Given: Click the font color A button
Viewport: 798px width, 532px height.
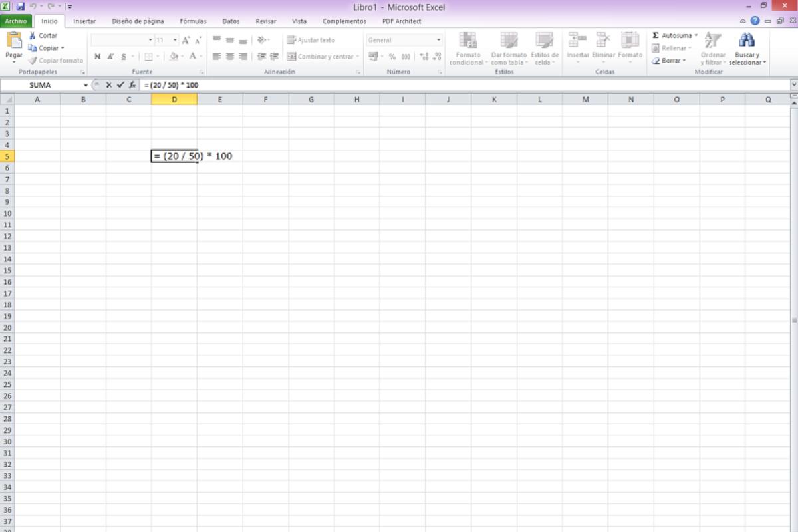Looking at the screenshot, I should pos(192,57).
